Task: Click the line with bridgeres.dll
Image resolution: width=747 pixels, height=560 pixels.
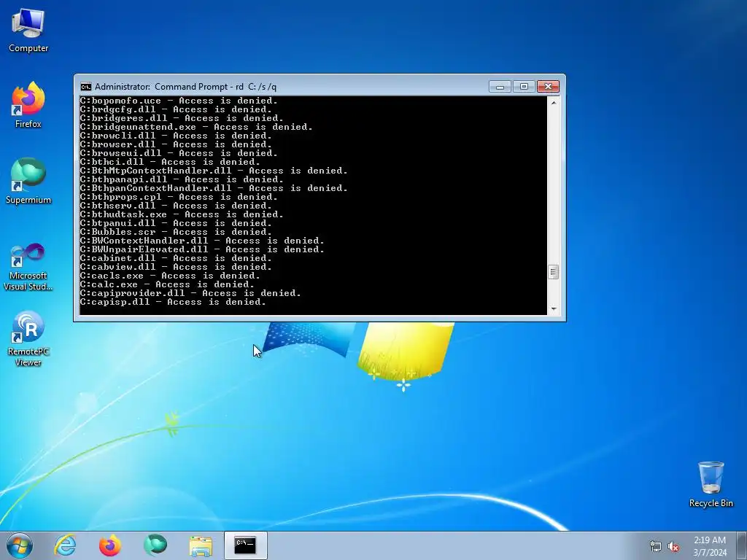Action: pyautogui.click(x=181, y=118)
